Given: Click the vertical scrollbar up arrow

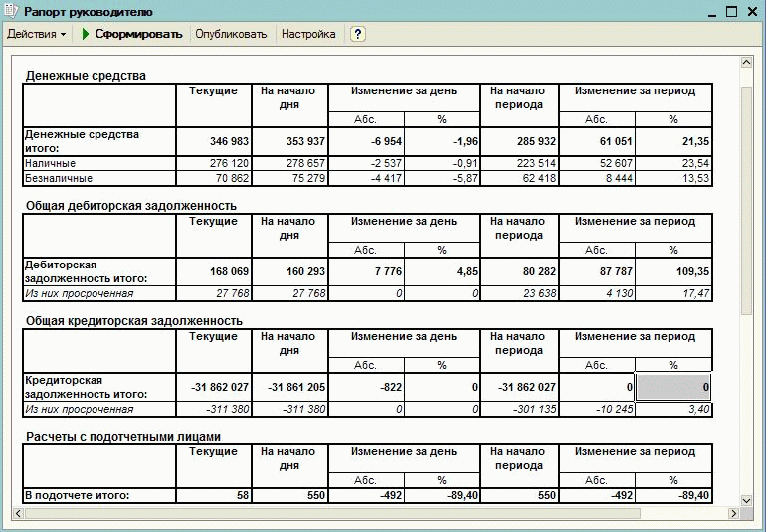Looking at the screenshot, I should [746, 62].
